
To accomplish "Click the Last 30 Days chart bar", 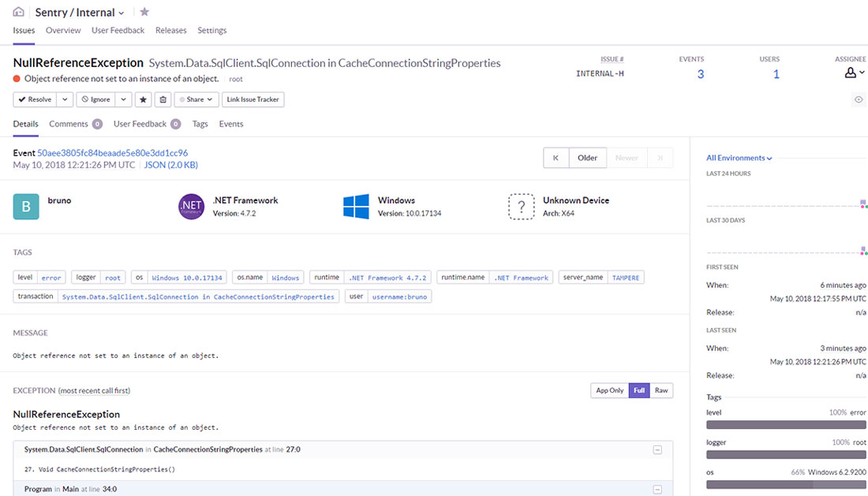I will 862,251.
